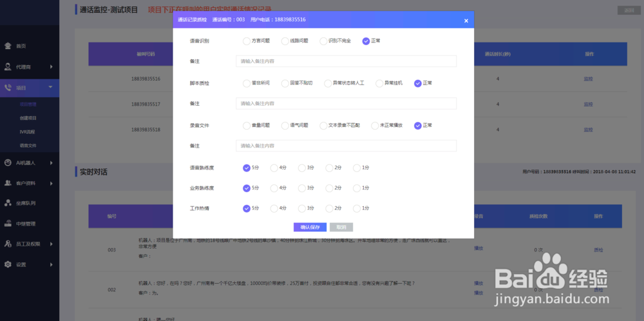The image size is (644, 321).
Task: Expand the 设置 submenu arrow
Action: 52,264
